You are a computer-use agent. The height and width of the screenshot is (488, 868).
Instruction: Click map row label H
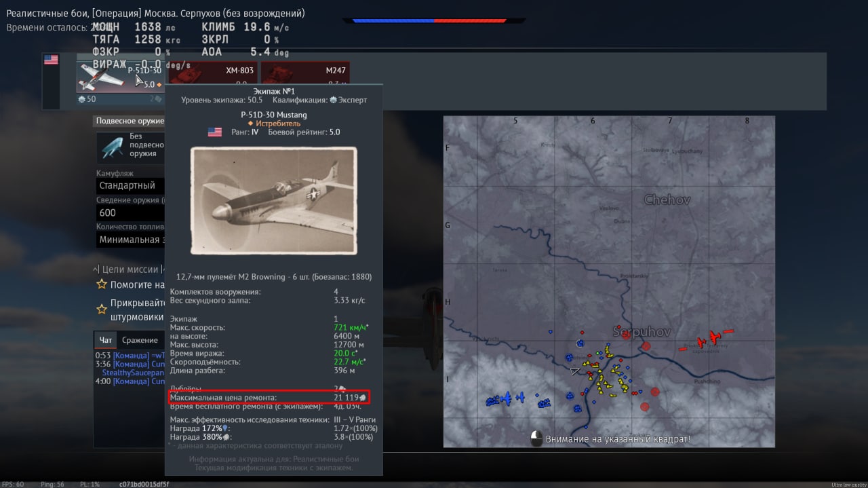(448, 302)
